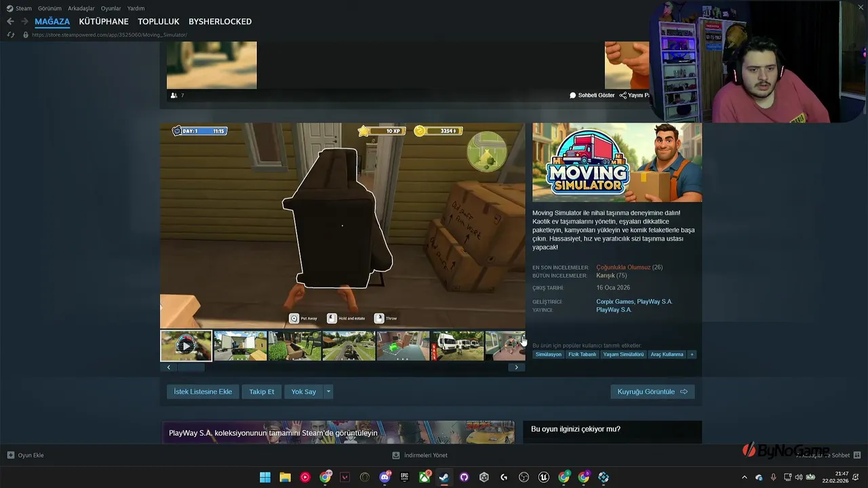Open the Oyunlar menu

(111, 8)
